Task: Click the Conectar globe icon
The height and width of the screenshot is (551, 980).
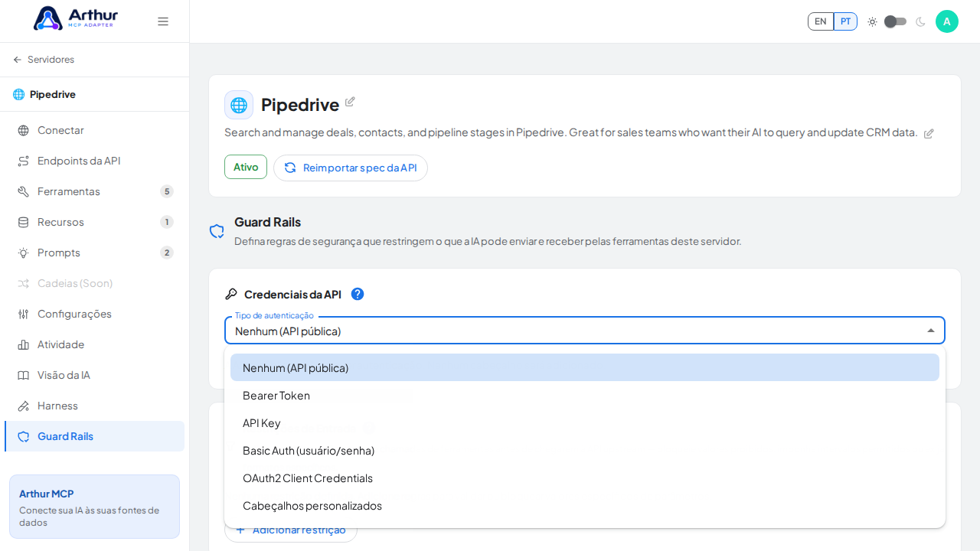Action: (x=24, y=130)
